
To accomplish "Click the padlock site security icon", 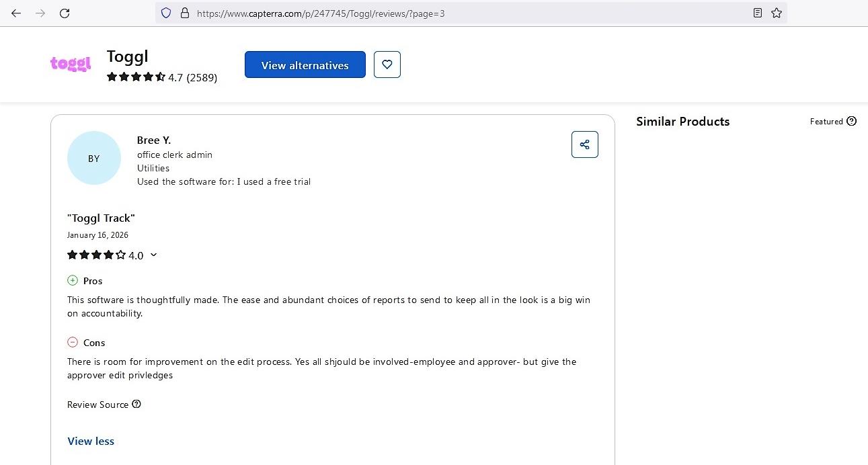I will (x=185, y=13).
